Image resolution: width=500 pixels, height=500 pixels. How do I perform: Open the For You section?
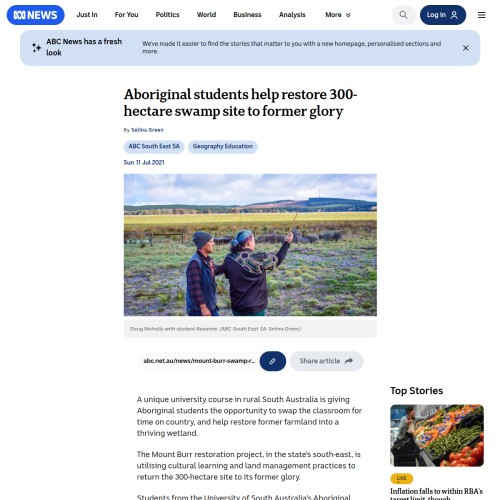pyautogui.click(x=126, y=15)
